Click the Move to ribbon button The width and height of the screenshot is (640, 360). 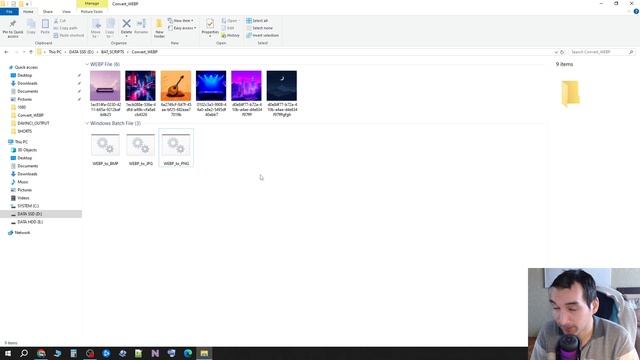click(96, 28)
